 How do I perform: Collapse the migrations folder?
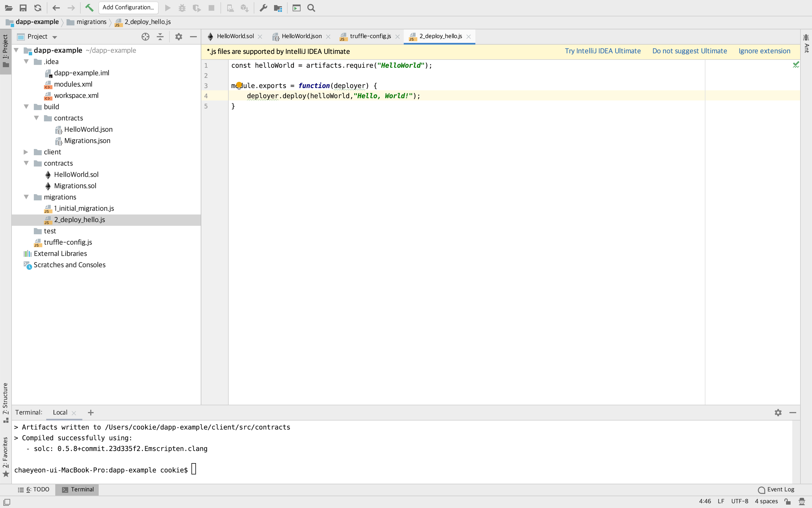pos(26,197)
